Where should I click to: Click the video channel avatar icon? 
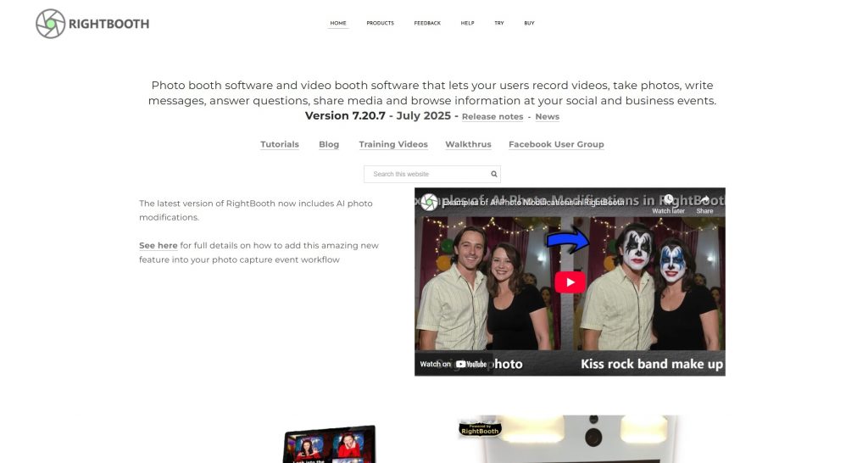[x=428, y=202]
